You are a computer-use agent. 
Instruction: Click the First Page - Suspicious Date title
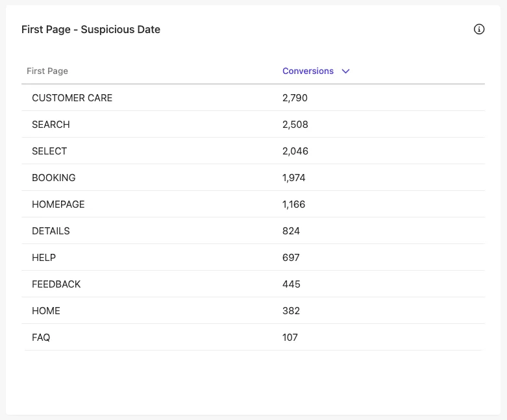(x=91, y=29)
